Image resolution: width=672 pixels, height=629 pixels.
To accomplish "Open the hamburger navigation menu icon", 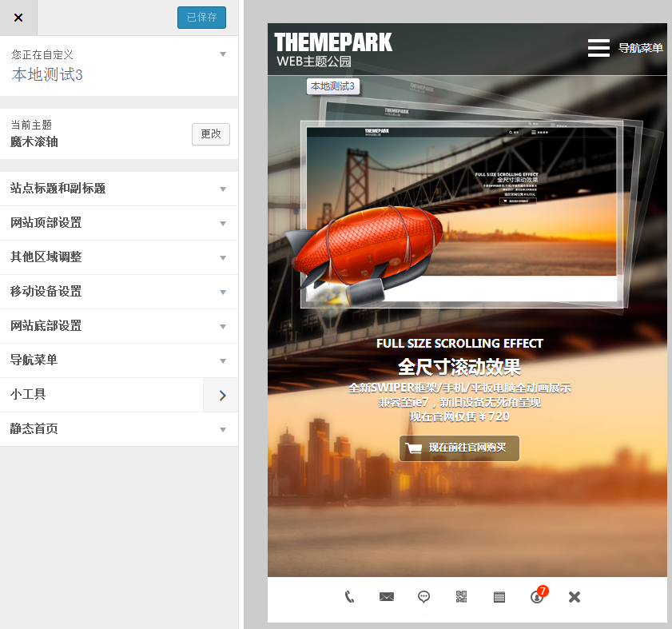I will [x=598, y=48].
